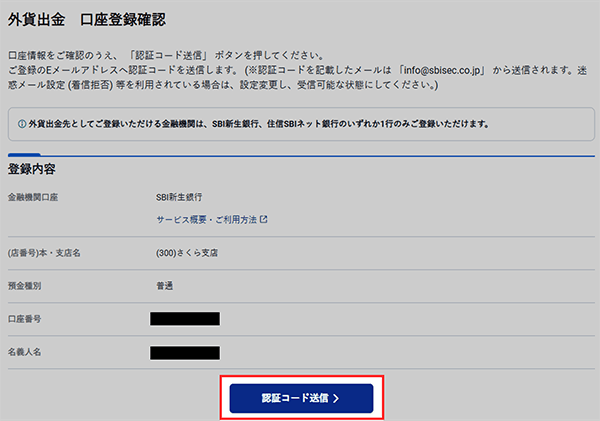Select the 普通 deposit type value
600x421 pixels.
(x=165, y=286)
